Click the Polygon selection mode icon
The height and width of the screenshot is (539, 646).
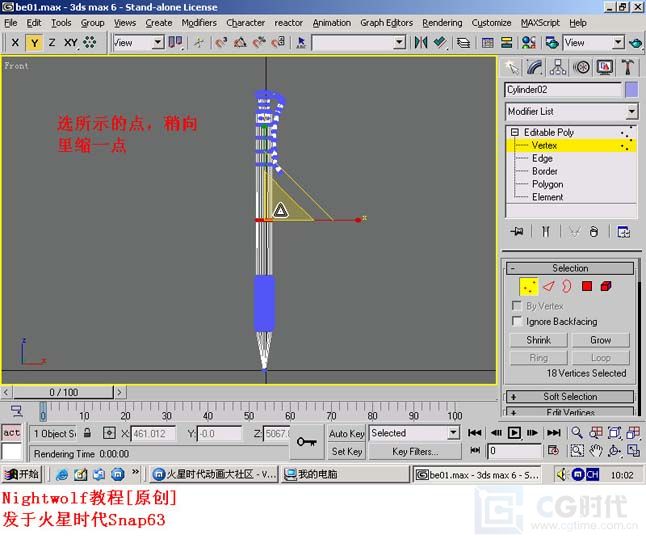pyautogui.click(x=587, y=286)
